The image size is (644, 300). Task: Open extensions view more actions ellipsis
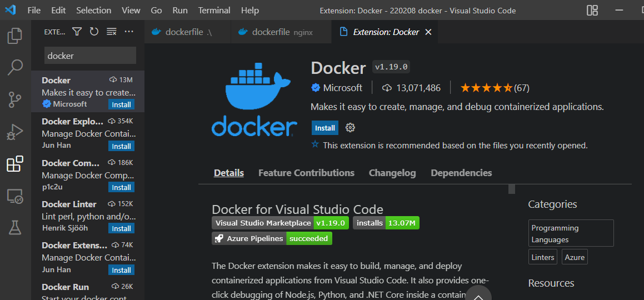(129, 32)
